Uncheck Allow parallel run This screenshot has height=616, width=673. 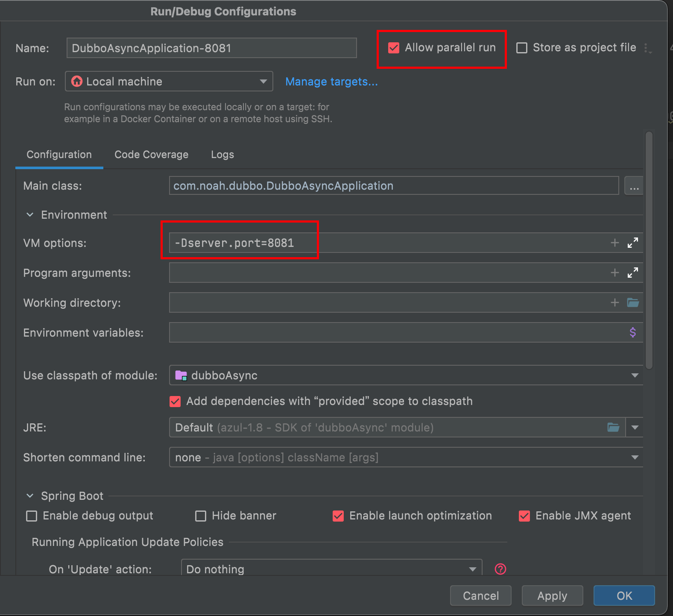(x=394, y=48)
